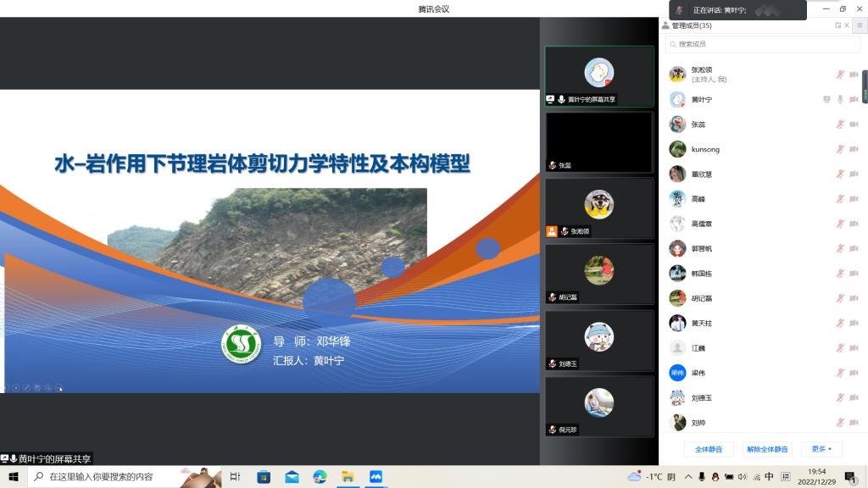The height and width of the screenshot is (488, 868).
Task: Unmute 张蕊 via microphone icon
Action: point(840,124)
